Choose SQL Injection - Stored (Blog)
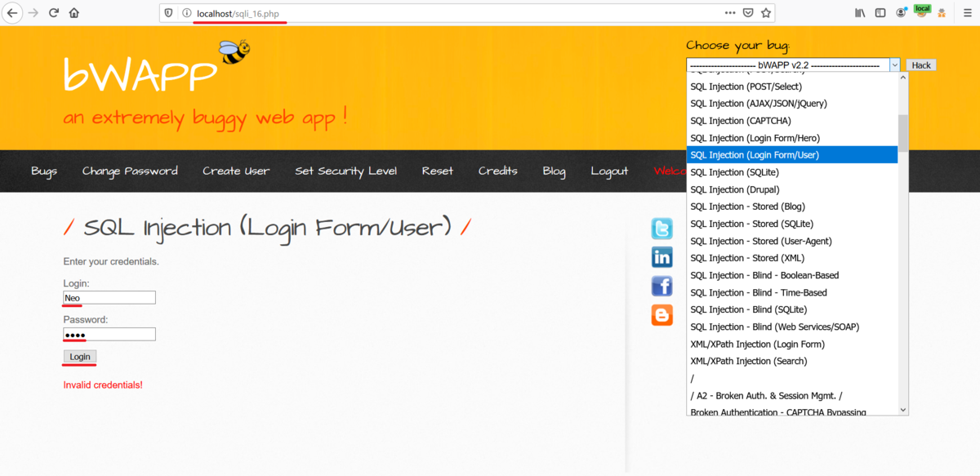Image resolution: width=980 pixels, height=476 pixels. (792, 207)
